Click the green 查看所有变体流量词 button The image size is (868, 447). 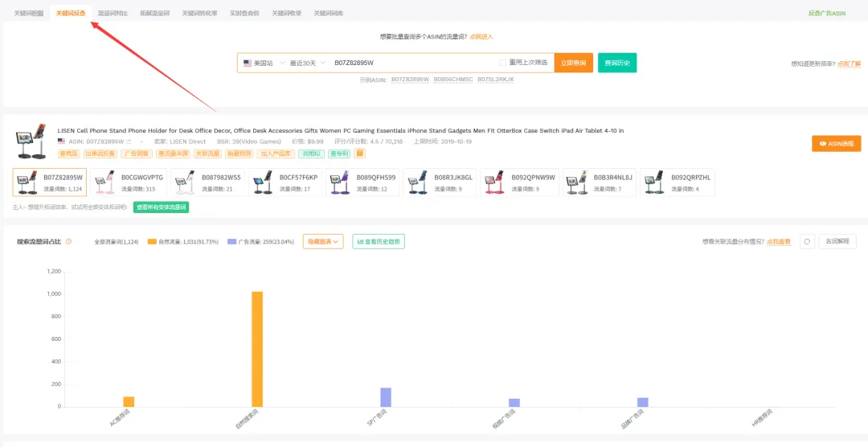[x=161, y=207]
